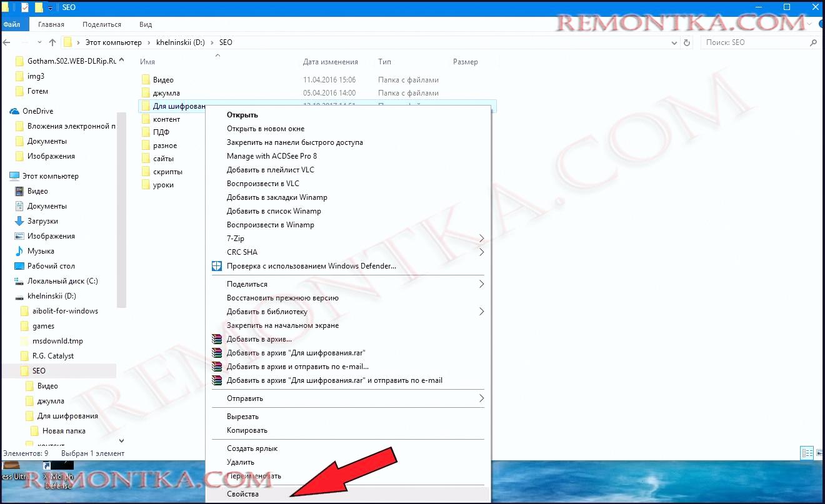Open the address bar history dropdown

click(674, 42)
